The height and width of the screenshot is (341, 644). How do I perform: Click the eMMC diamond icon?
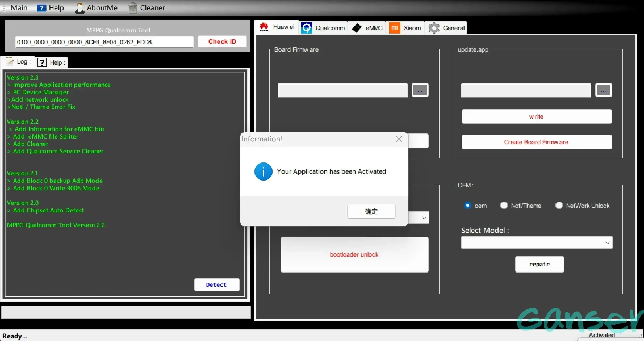[357, 28]
